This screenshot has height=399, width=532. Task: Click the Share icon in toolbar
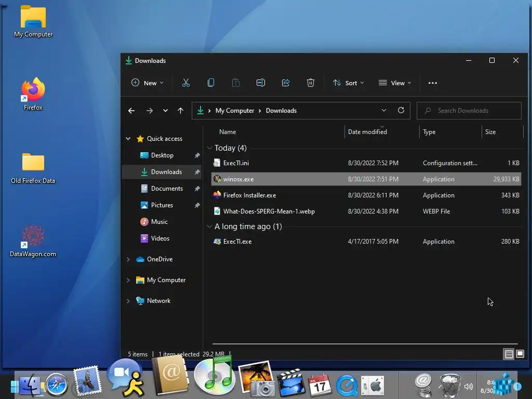tap(286, 83)
